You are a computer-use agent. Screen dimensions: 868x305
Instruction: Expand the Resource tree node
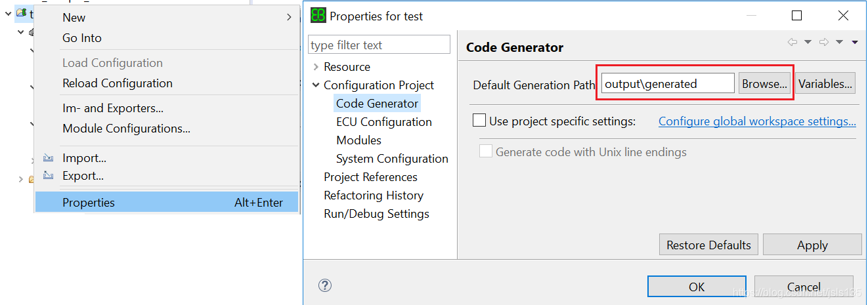[x=316, y=67]
